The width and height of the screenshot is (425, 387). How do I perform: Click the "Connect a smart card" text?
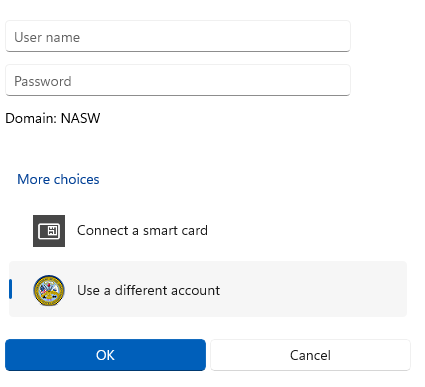[142, 231]
